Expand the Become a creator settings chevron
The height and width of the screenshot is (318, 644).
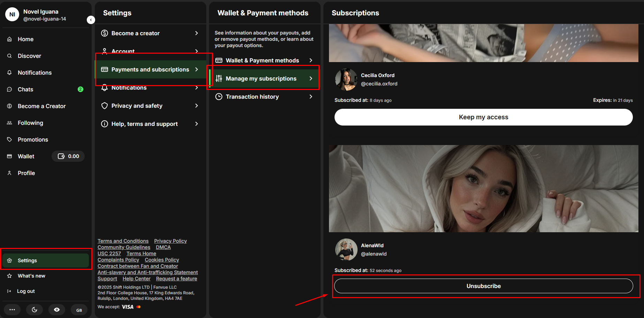[x=197, y=33]
